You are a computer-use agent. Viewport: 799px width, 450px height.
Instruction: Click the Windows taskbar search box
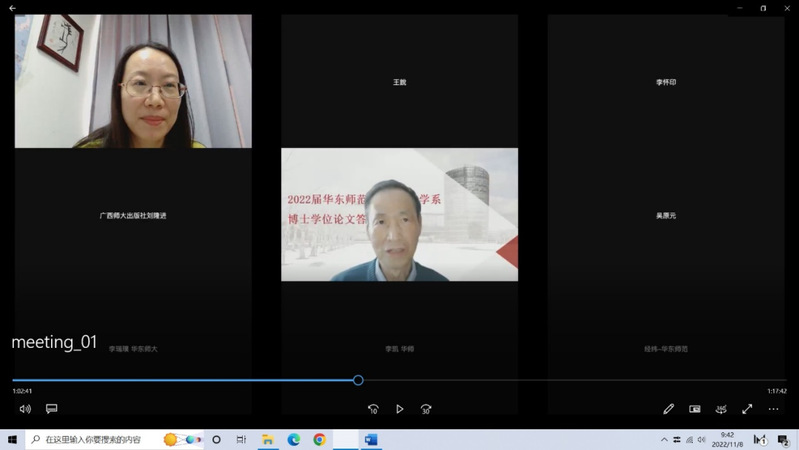click(x=95, y=440)
